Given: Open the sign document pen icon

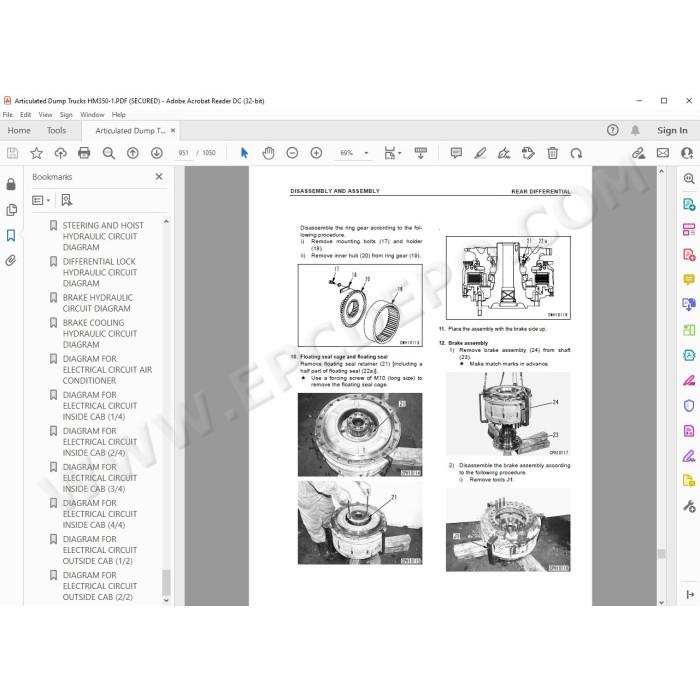Looking at the screenshot, I should point(504,153).
